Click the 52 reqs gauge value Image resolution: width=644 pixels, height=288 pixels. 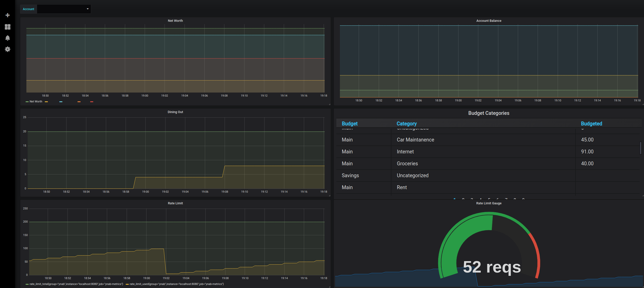[x=492, y=267]
